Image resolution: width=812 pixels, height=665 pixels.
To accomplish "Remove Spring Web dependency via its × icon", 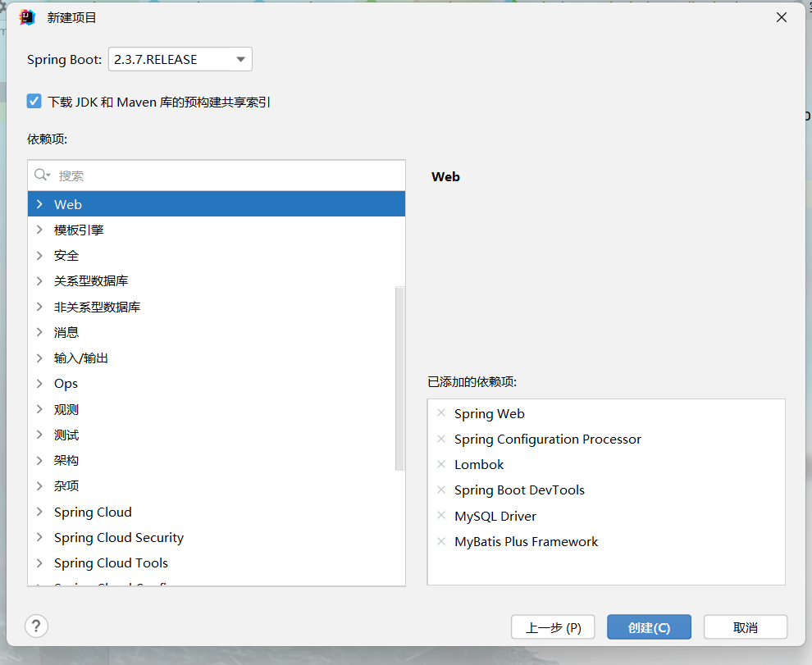I will coord(441,413).
